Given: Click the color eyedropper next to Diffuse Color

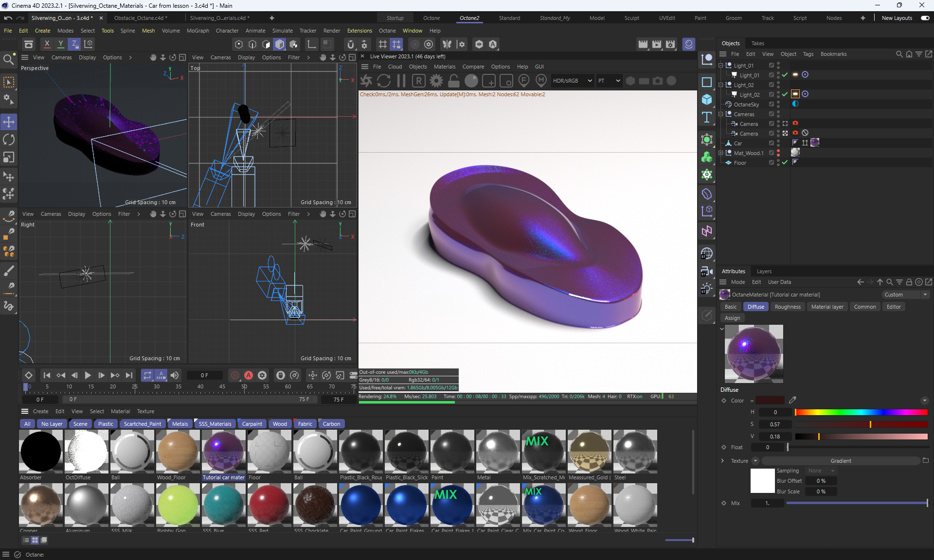Looking at the screenshot, I should click(x=792, y=400).
